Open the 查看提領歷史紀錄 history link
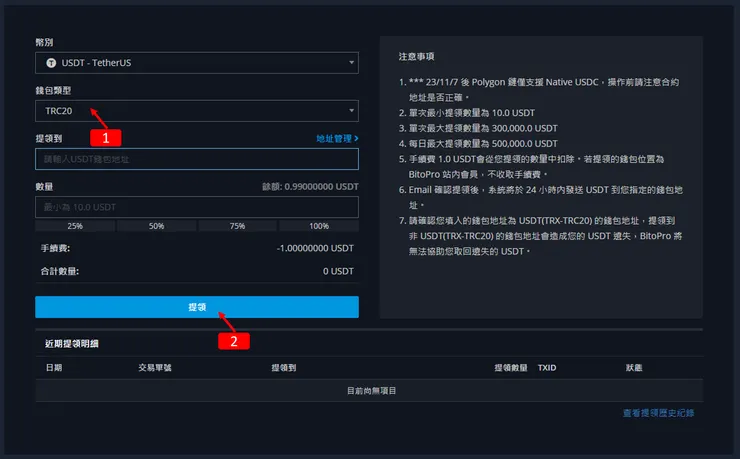This screenshot has height=459, width=740. 658,413
